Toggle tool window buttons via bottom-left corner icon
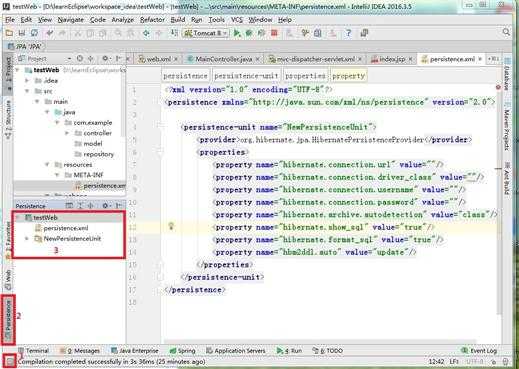Screen dimensions: 519x369 [10, 361]
